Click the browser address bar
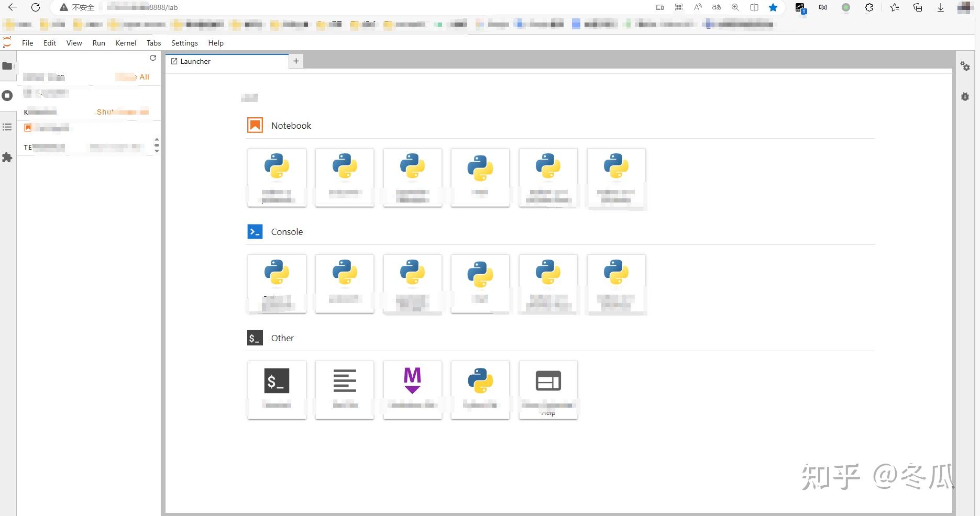Screen dimensions: 980x516 point(210,7)
